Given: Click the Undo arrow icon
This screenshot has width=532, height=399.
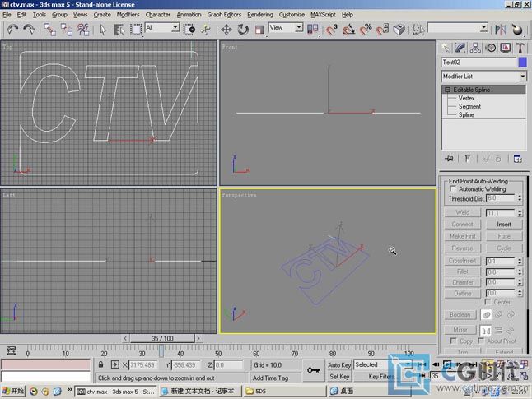Looking at the screenshot, I should [x=12, y=30].
